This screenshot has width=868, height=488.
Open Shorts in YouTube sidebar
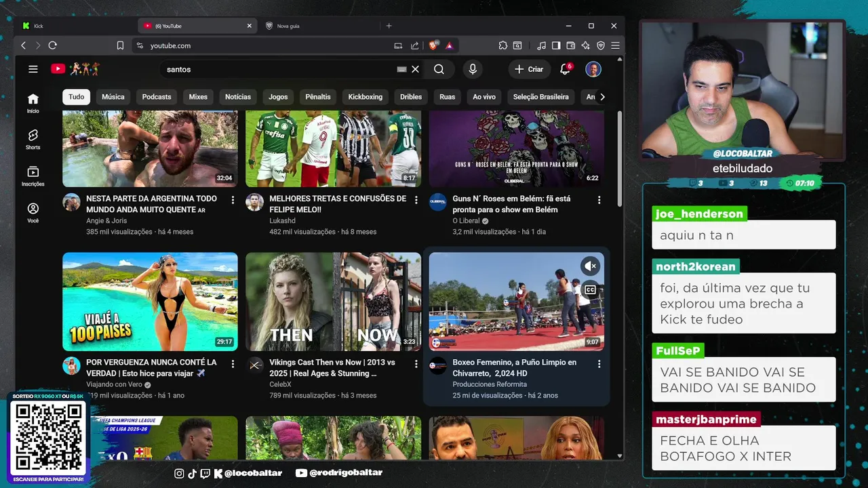tap(33, 139)
